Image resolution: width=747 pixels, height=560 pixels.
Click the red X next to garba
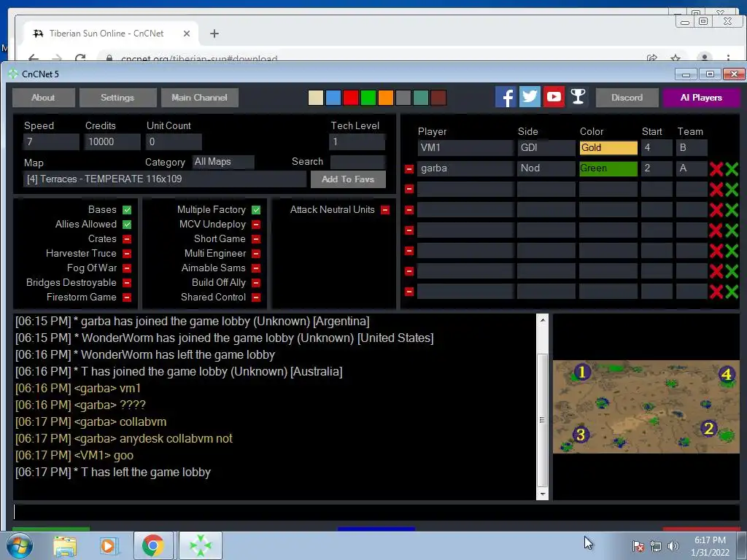click(716, 168)
